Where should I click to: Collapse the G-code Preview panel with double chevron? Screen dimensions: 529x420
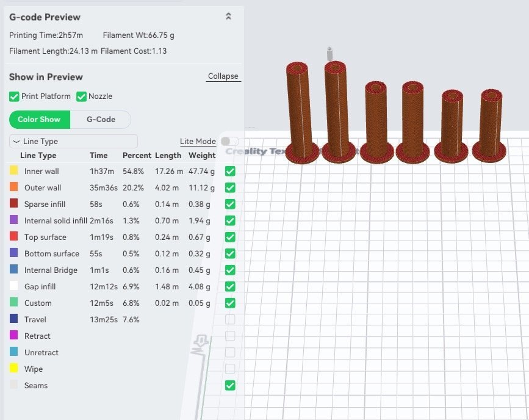click(228, 16)
